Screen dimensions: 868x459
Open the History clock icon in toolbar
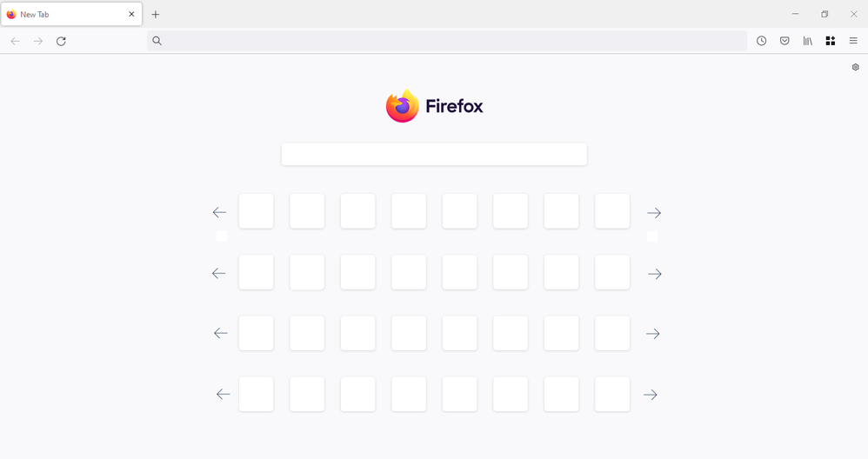[x=761, y=41]
